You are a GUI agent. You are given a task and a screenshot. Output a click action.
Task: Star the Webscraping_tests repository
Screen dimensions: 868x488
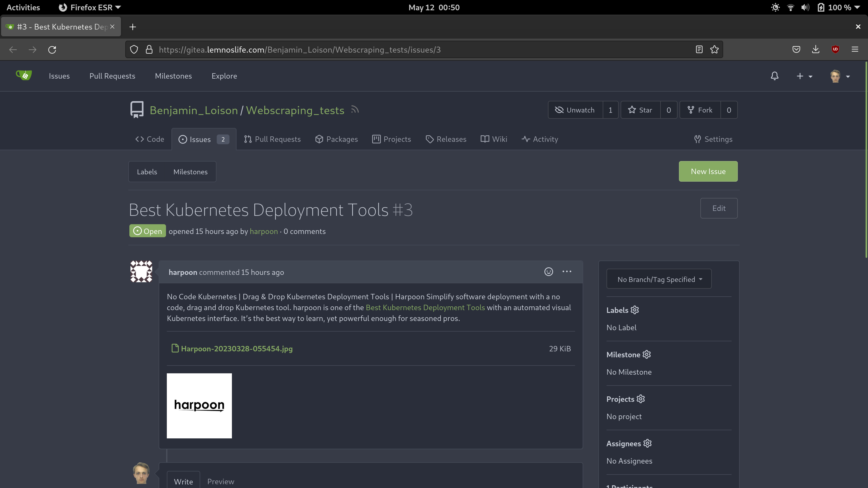[x=640, y=110]
